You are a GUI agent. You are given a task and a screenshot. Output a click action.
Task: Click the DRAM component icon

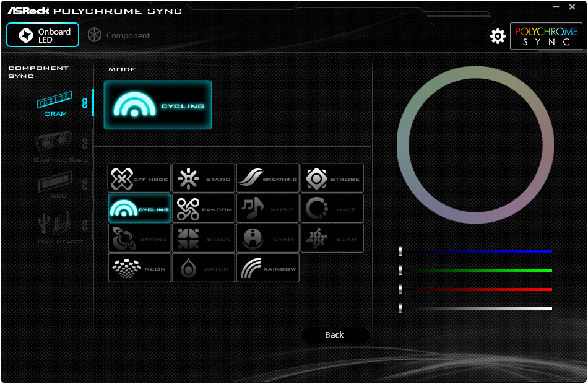pos(54,103)
